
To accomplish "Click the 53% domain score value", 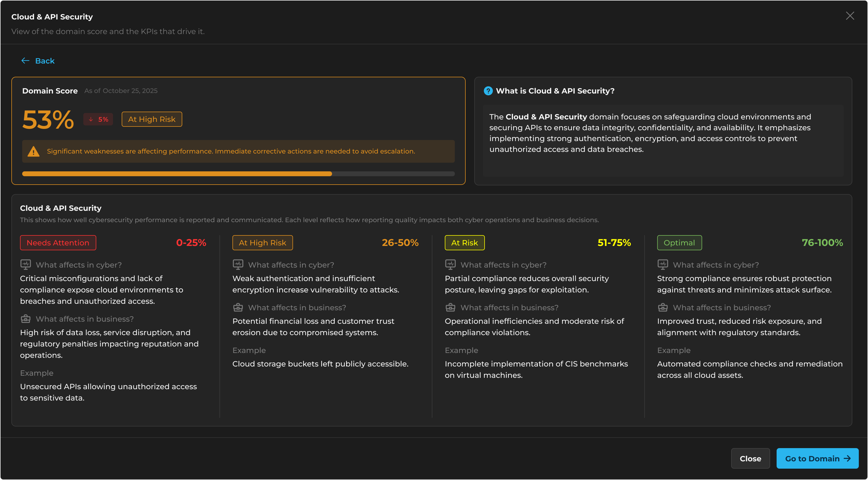I will tap(48, 119).
